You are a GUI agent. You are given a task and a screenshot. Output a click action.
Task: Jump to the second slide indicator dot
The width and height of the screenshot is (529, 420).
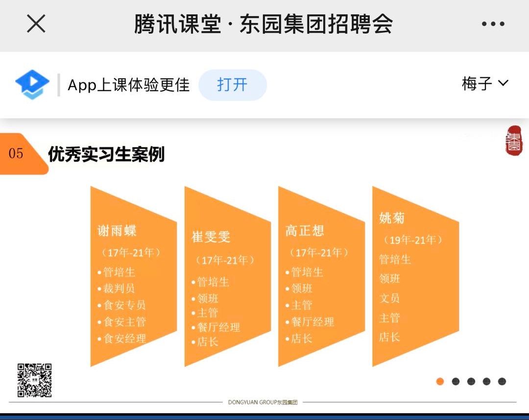[456, 381]
